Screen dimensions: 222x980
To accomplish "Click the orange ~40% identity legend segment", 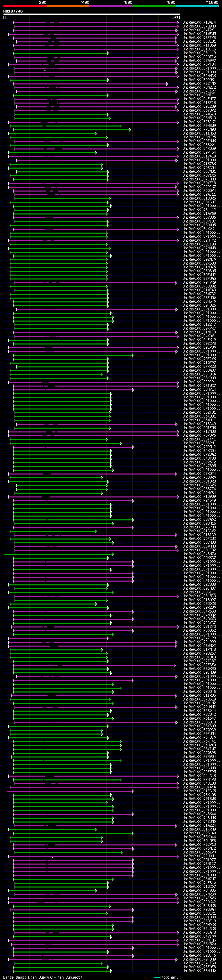I will [68, 6].
